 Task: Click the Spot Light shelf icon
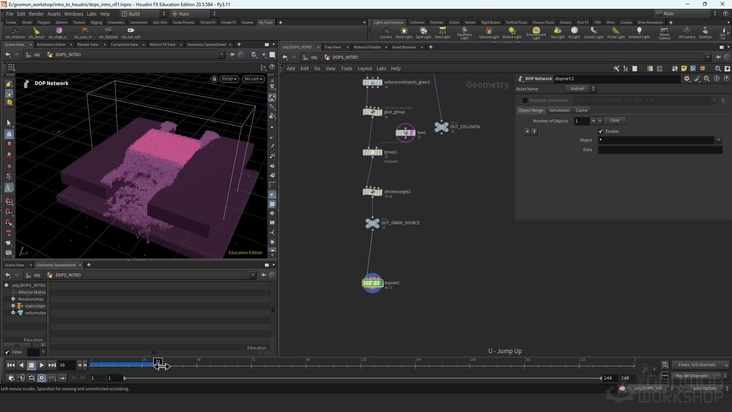423,31
